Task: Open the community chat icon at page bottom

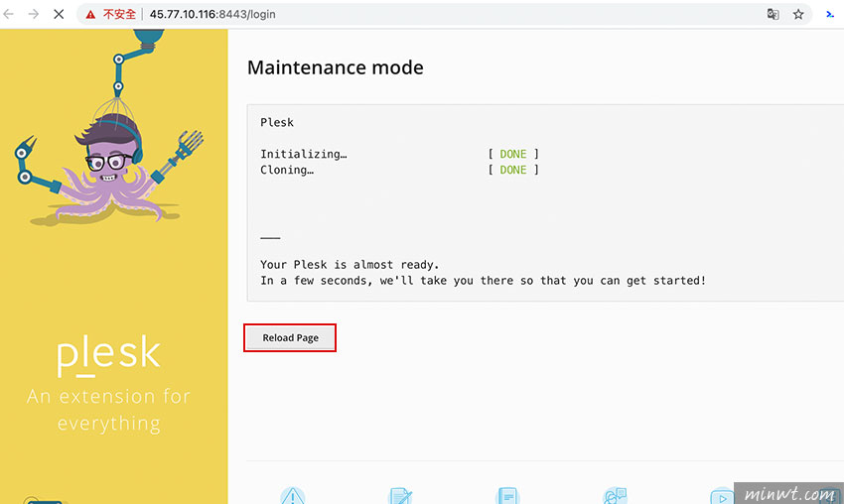Action: [x=615, y=495]
